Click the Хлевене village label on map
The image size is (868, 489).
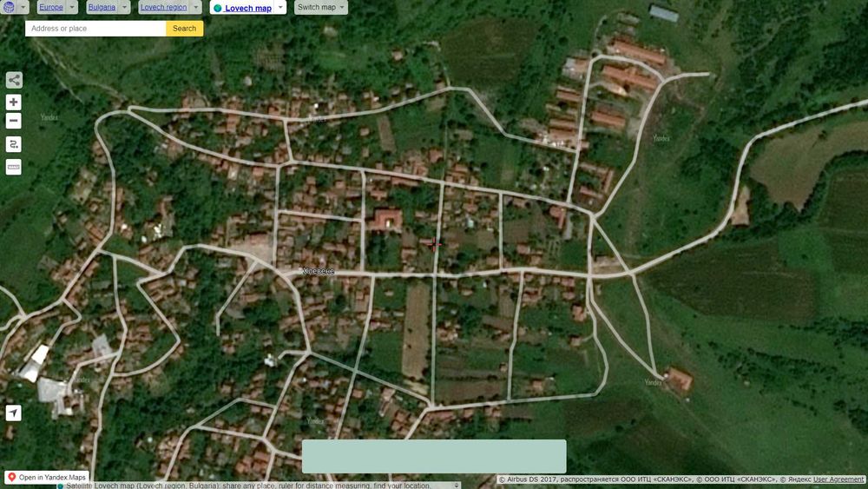pyautogui.click(x=319, y=271)
